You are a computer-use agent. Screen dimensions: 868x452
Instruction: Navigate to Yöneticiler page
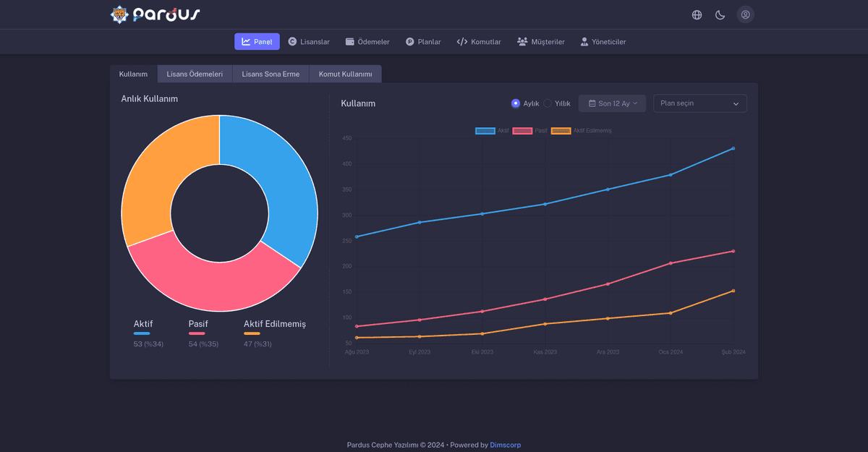tap(603, 42)
